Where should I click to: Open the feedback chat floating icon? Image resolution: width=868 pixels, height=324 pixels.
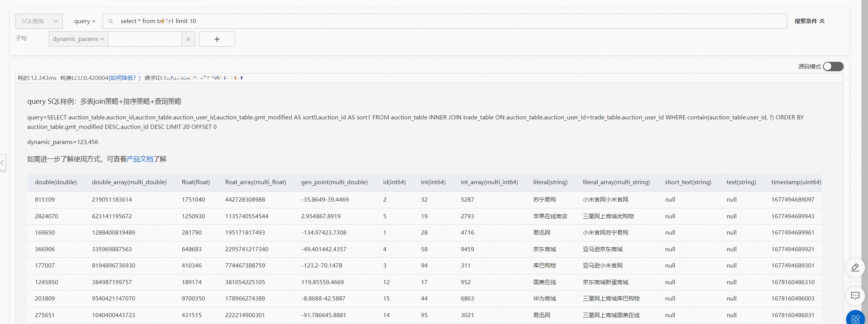click(855, 296)
